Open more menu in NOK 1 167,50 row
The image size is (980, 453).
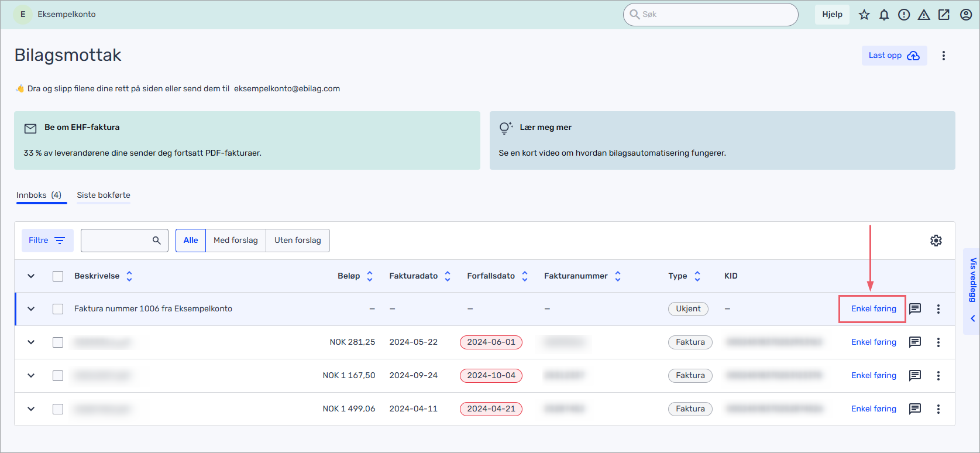938,375
